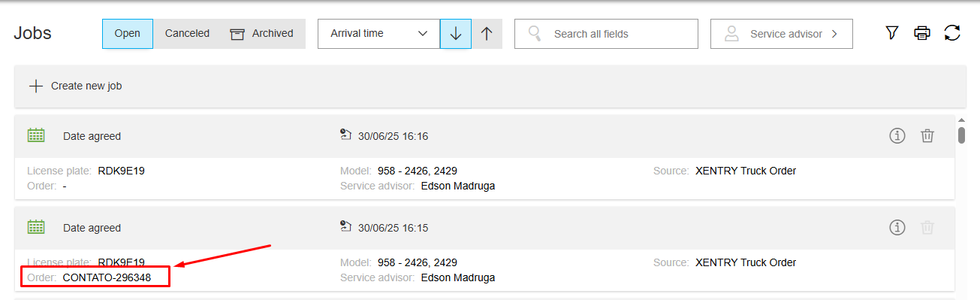
Task: Click calendar icon of first job
Action: [36, 135]
